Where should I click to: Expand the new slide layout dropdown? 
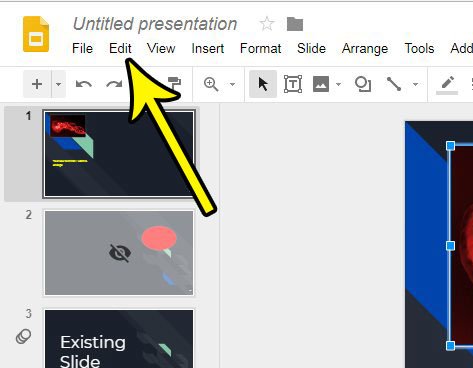[x=58, y=84]
